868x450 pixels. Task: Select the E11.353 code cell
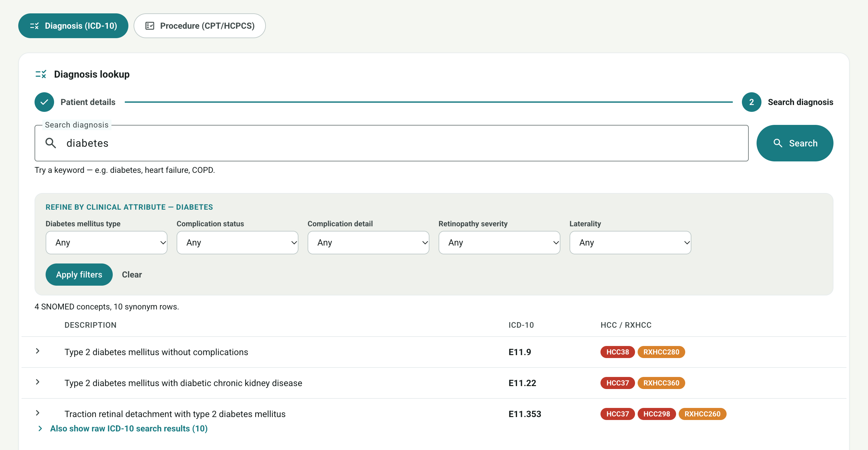[525, 414]
